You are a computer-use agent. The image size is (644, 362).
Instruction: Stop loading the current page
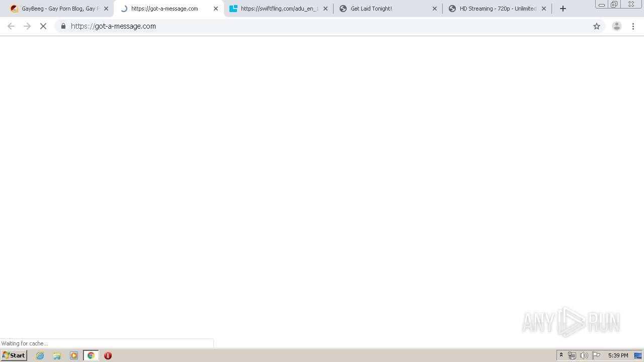point(43,26)
